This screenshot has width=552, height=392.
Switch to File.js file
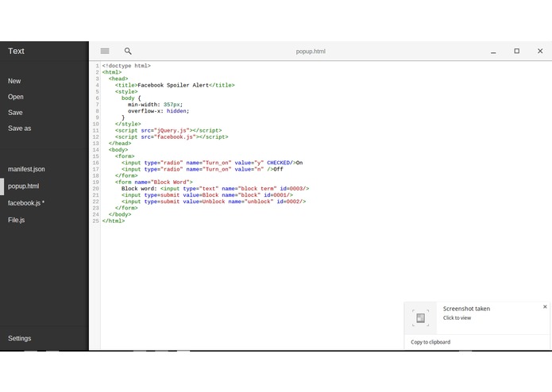(x=16, y=220)
